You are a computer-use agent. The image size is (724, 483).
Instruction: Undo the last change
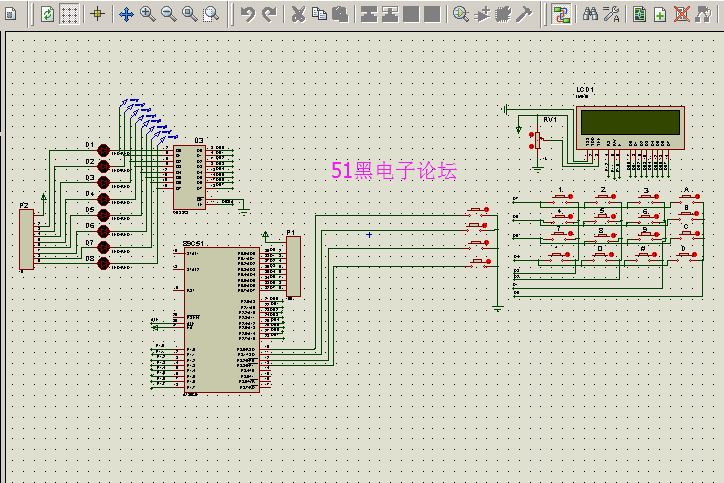pos(248,14)
